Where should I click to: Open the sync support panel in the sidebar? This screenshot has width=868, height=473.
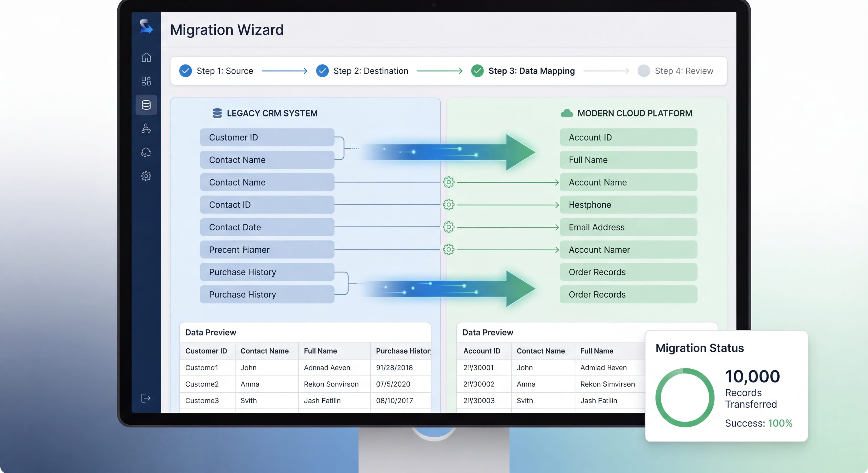tap(146, 152)
